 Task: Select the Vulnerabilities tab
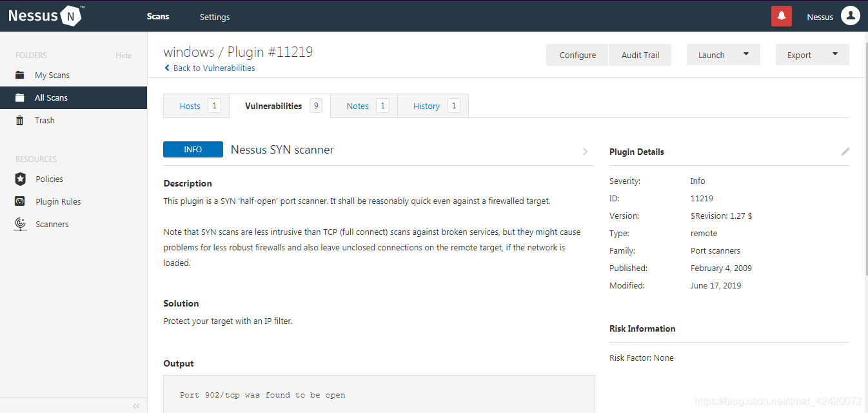[280, 106]
